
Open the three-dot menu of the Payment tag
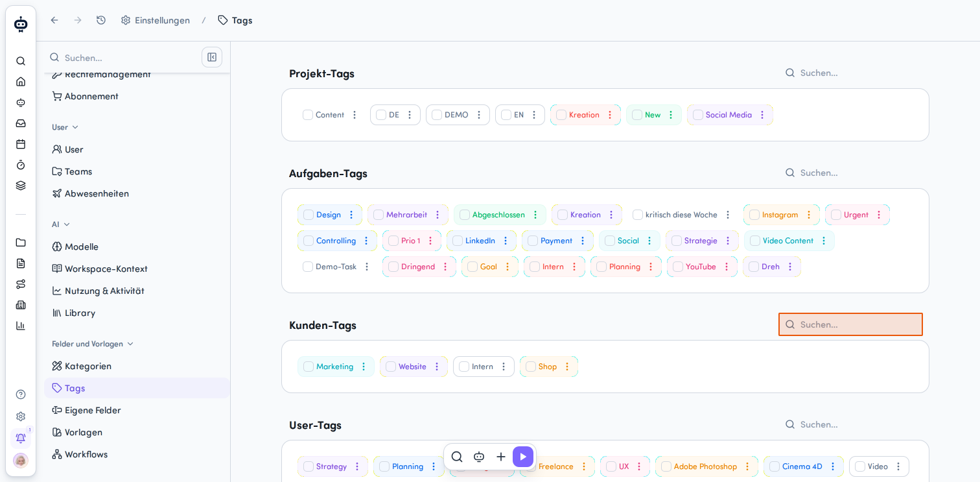click(583, 241)
